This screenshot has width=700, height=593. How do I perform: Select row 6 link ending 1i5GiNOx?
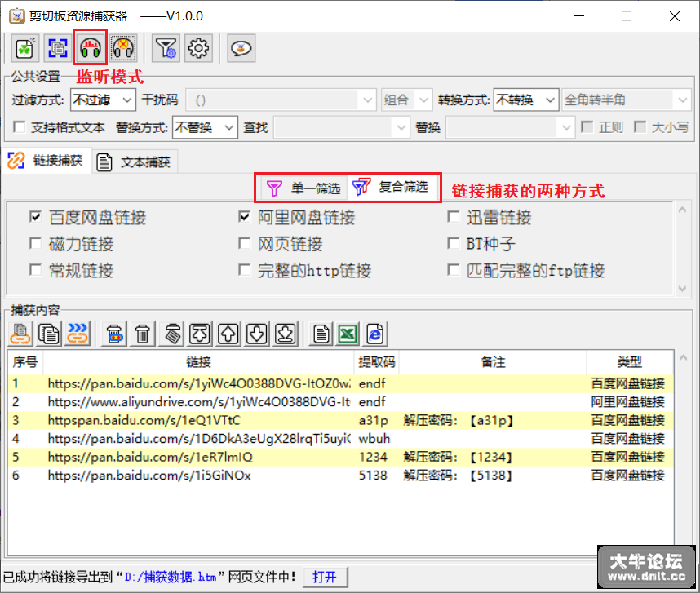(341, 476)
